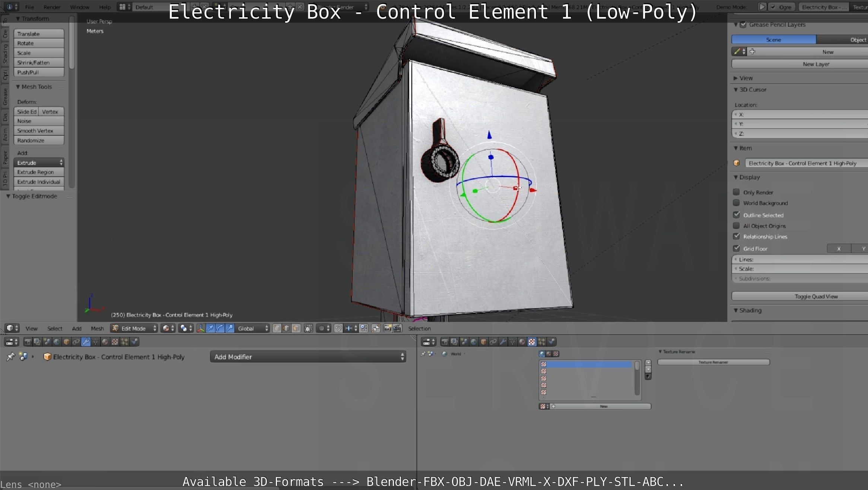Screen dimensions: 868x490
Task: Toggle the 3D manipulator axis icon
Action: click(201, 328)
